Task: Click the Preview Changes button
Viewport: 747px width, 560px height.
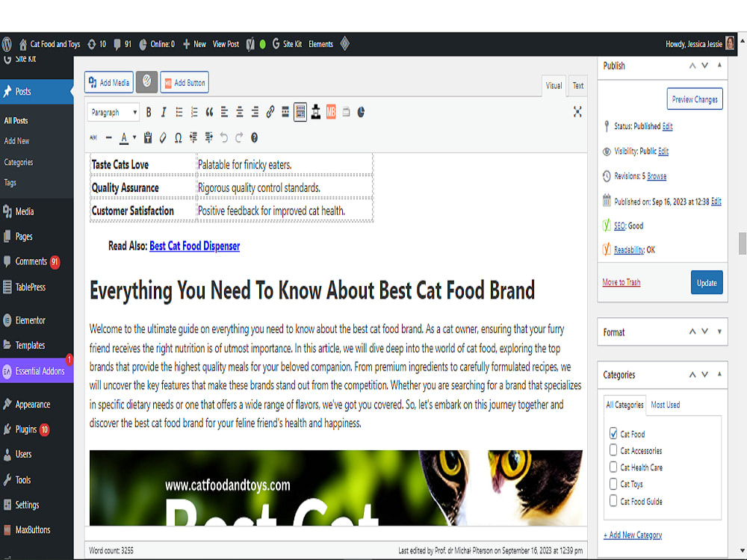Action: click(695, 99)
